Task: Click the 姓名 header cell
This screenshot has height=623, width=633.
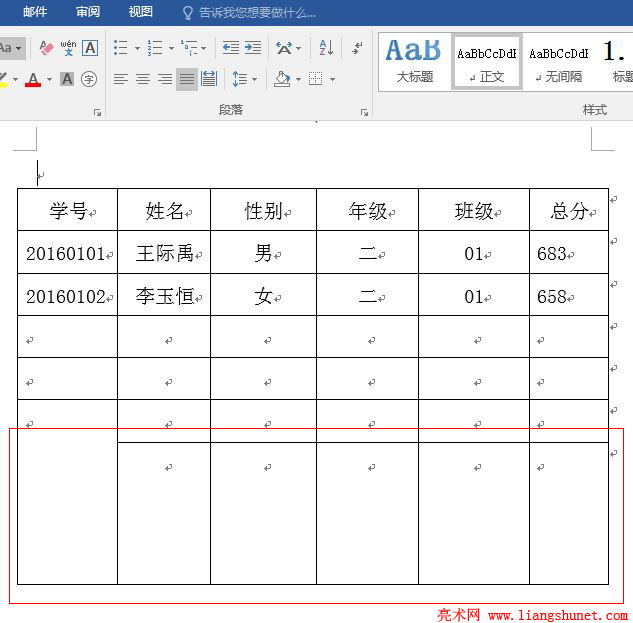Action: pyautogui.click(x=164, y=210)
